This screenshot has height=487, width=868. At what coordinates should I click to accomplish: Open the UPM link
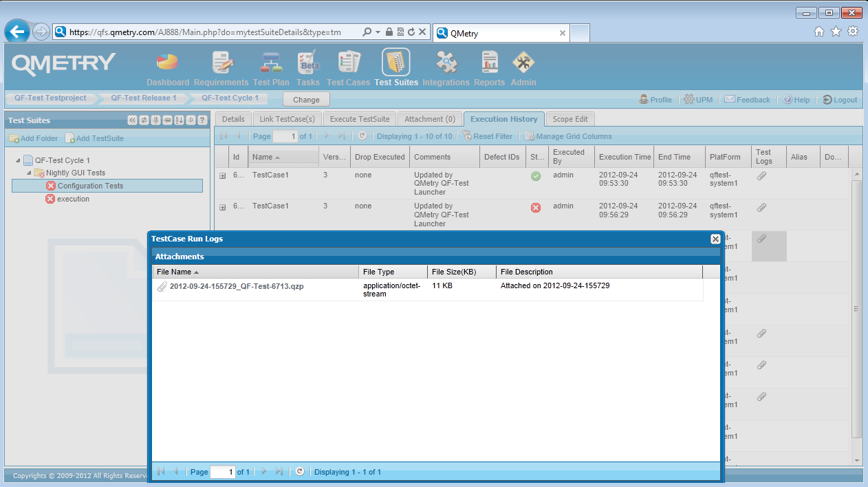698,100
